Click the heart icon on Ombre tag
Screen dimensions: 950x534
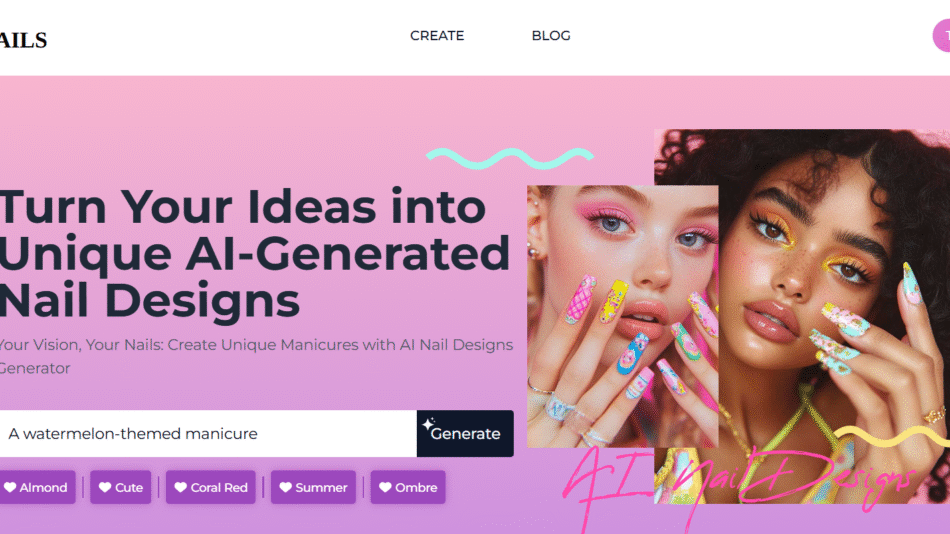385,487
